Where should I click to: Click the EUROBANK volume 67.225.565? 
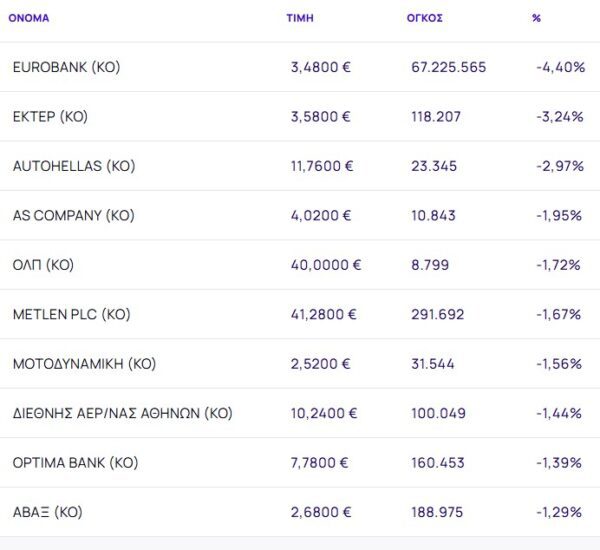[449, 67]
